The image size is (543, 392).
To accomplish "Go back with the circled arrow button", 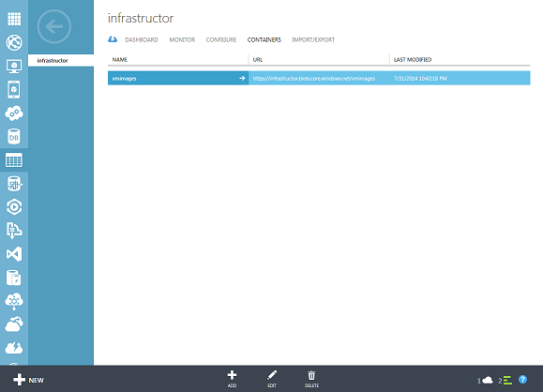I will [x=54, y=26].
